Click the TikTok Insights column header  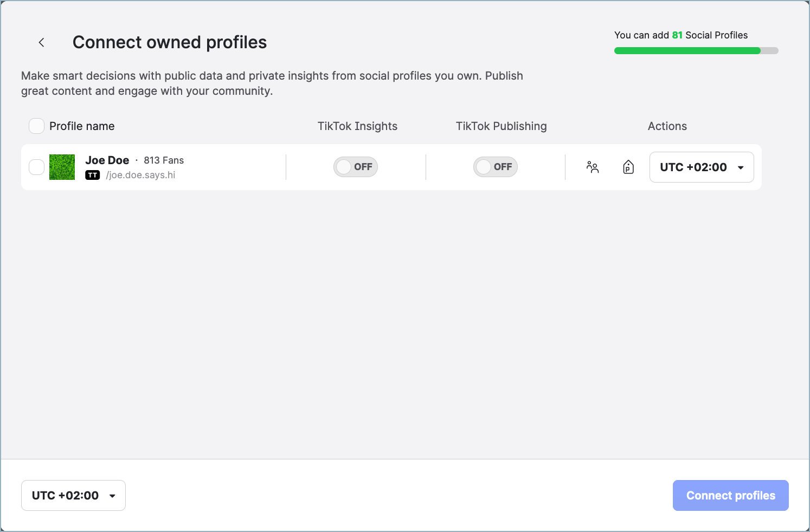357,126
